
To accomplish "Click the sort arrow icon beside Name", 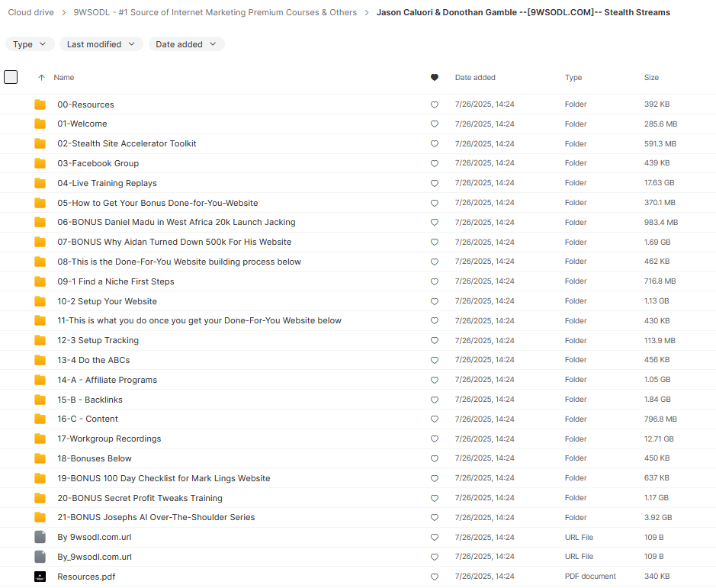I will point(41,78).
